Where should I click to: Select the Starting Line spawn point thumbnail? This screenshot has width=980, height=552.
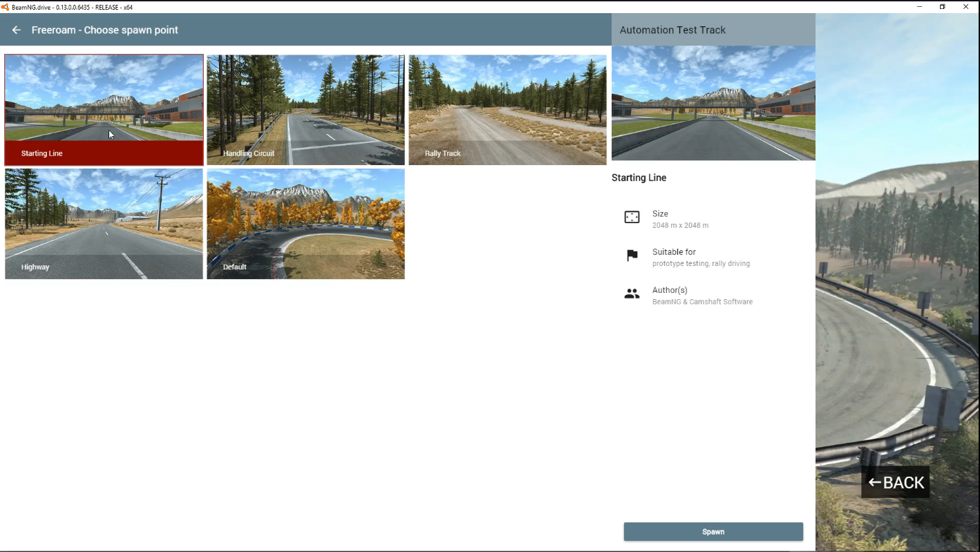[104, 110]
